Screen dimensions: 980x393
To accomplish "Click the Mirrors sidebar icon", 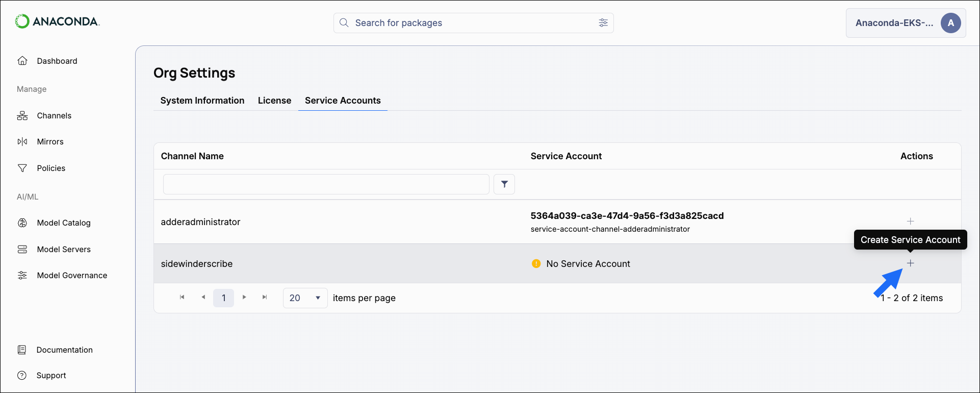I will (x=22, y=142).
